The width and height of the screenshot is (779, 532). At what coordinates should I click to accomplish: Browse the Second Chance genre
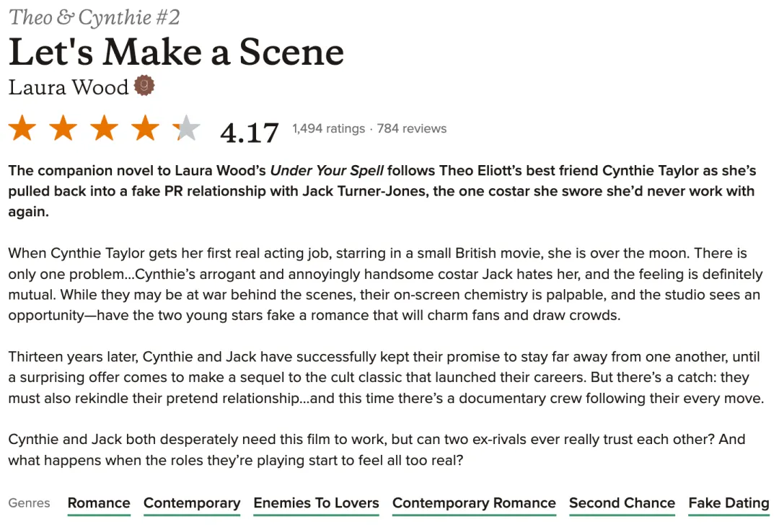622,503
